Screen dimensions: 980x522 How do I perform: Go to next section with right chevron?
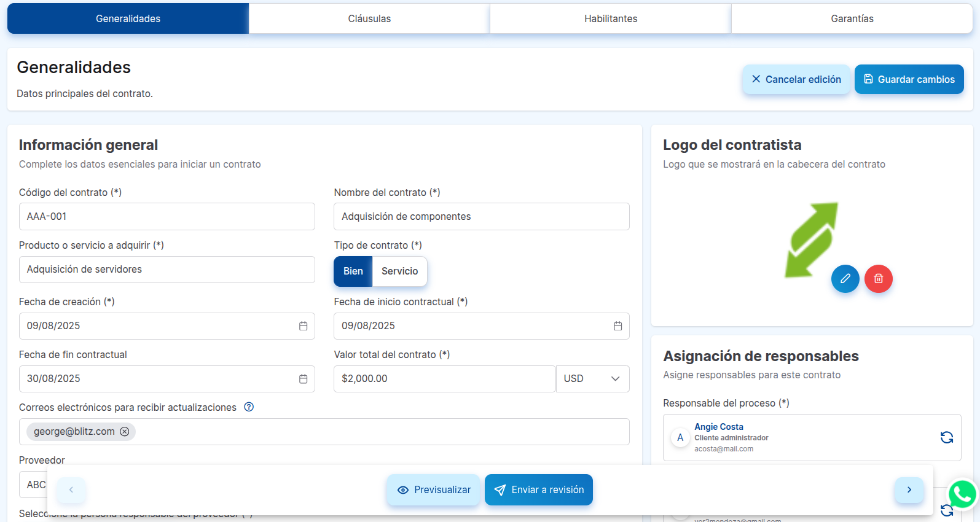click(x=909, y=490)
